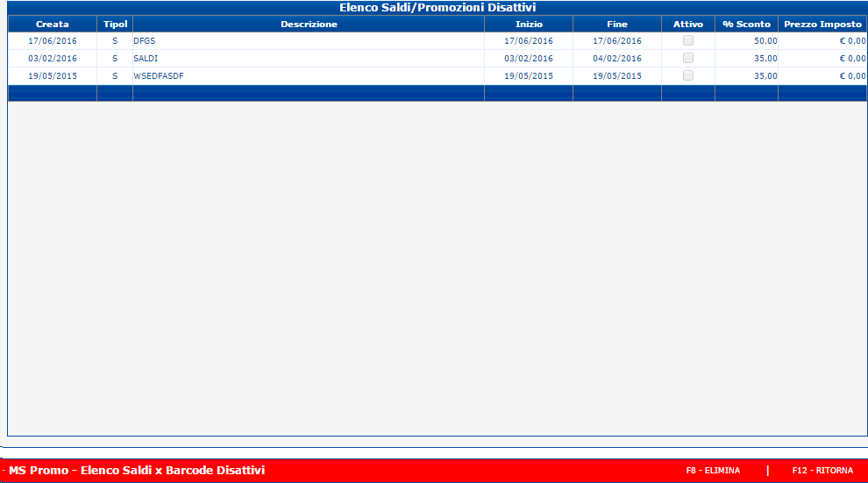Viewport: 868px width, 483px height.
Task: Click the Attivo column header
Action: (x=688, y=24)
